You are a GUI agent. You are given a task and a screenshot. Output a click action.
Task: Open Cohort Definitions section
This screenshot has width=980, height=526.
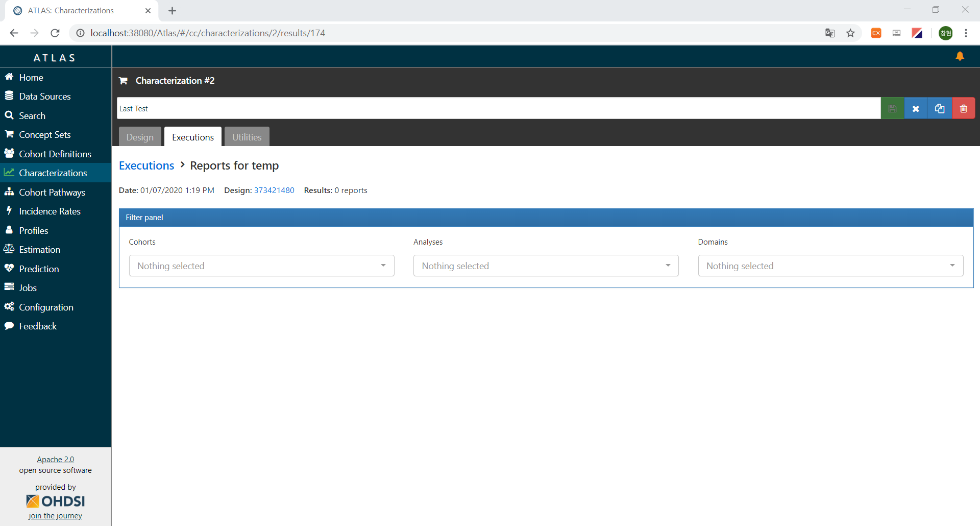(55, 153)
